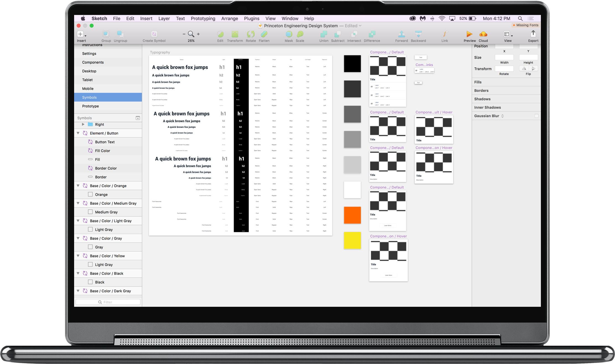
Task: Collapse Base / Color / Gray symbol
Action: 78,238
